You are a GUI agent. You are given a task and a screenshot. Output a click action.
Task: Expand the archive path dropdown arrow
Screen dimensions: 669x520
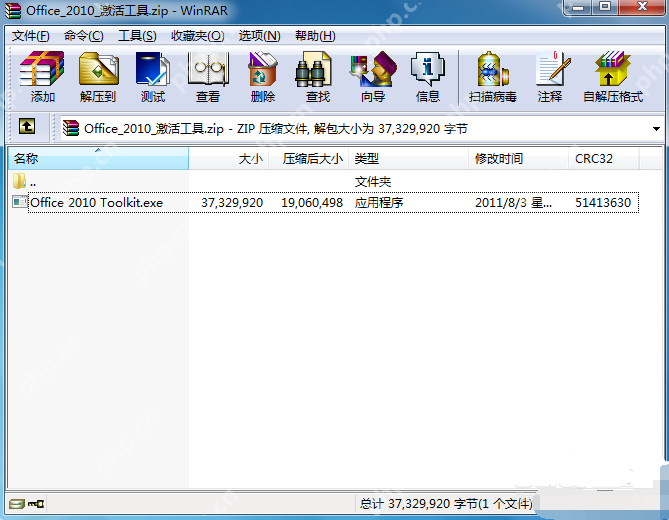(x=656, y=129)
